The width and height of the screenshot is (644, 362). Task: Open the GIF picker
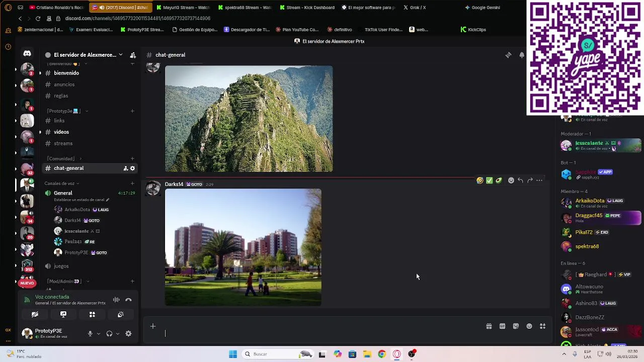[x=502, y=326]
